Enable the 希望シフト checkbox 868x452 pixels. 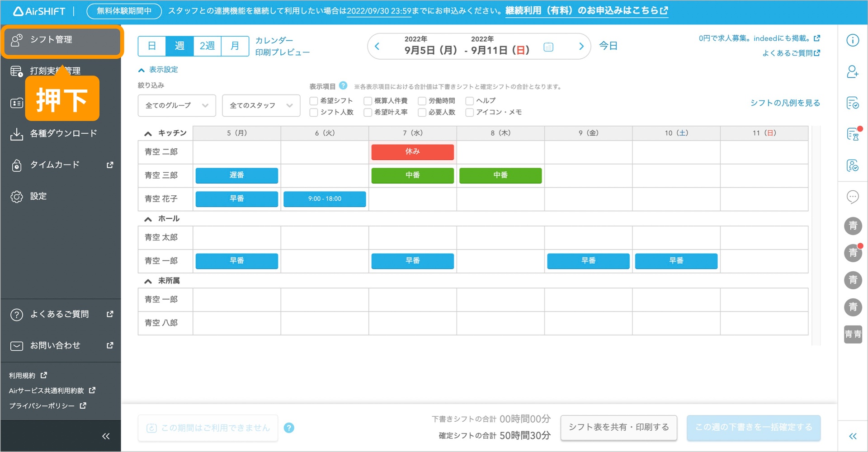[x=313, y=100]
